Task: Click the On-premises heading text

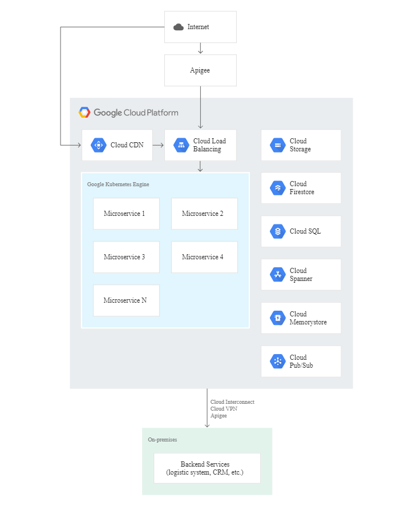Action: (x=163, y=440)
